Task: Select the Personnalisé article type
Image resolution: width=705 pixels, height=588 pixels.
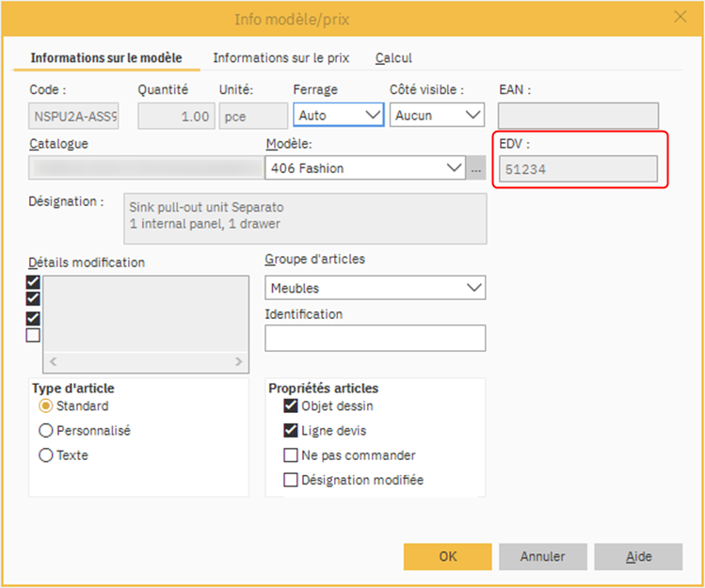Action: click(x=45, y=431)
